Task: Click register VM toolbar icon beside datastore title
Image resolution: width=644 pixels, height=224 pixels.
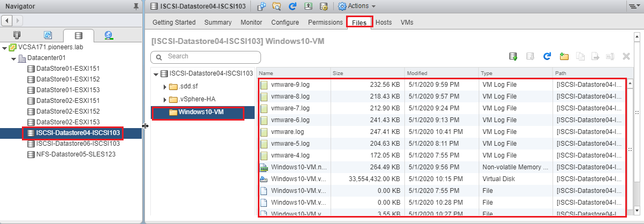Action: (x=262, y=6)
